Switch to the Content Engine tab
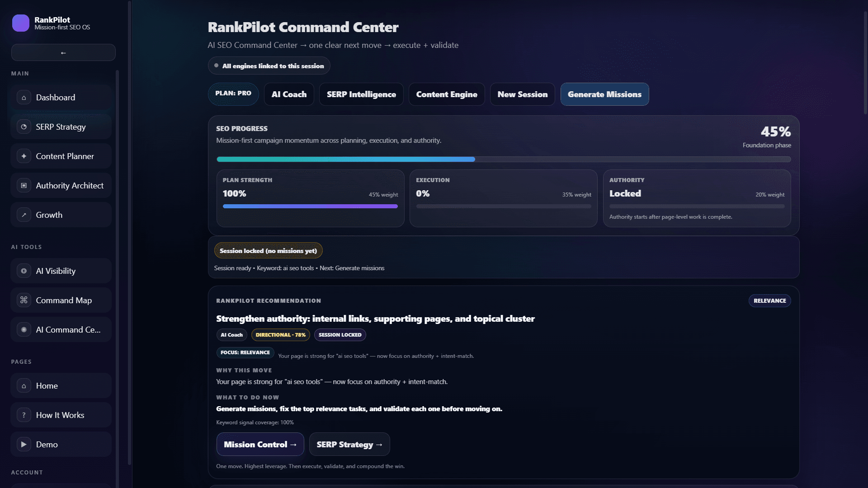 click(x=446, y=94)
